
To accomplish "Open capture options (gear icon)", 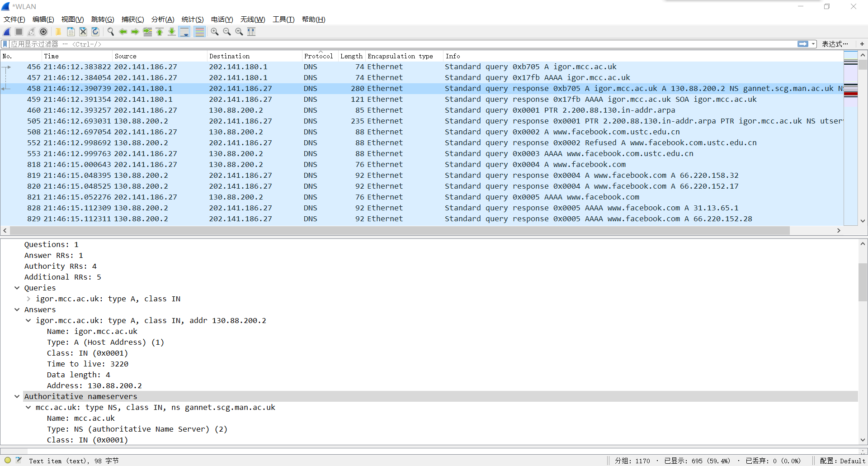I will 43,32.
